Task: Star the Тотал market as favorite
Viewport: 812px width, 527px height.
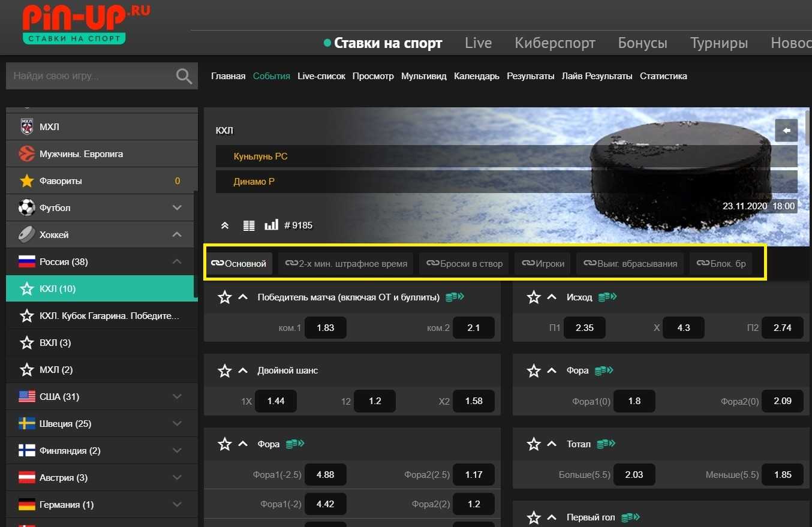Action: click(534, 444)
